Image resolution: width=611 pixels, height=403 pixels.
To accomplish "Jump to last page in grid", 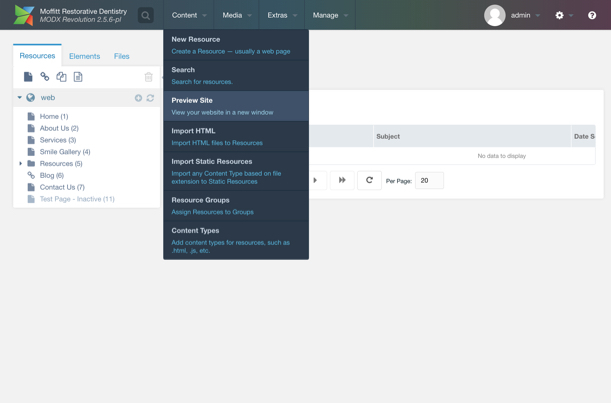I will pyautogui.click(x=342, y=180).
